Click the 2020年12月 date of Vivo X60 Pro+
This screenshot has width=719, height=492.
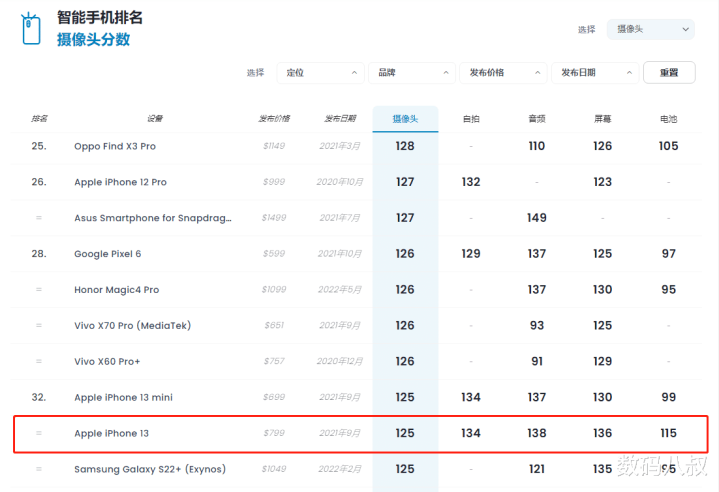[340, 361]
